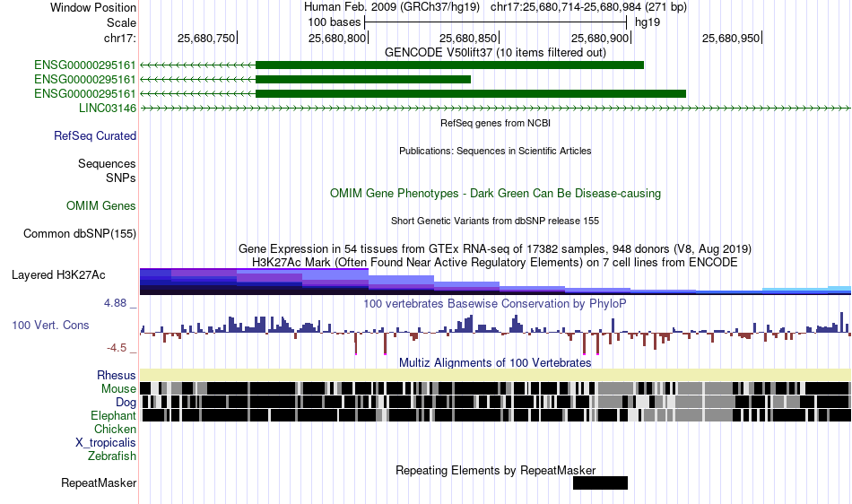Image resolution: width=852 pixels, height=504 pixels.
Task: Click the Layered H3K27Ac track label
Action: 58,274
